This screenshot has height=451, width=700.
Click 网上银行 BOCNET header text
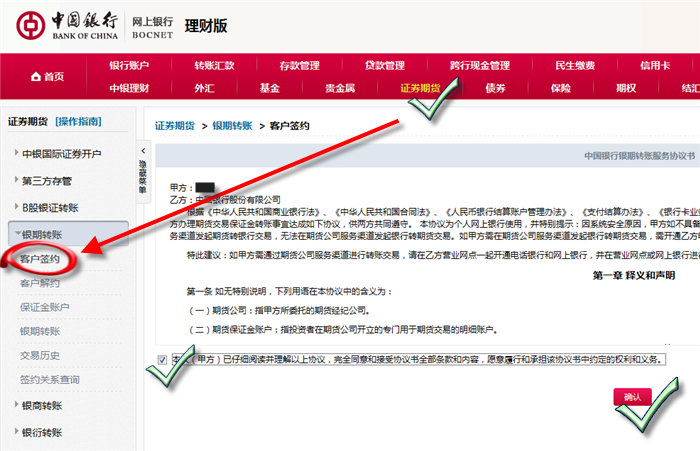coord(153,28)
